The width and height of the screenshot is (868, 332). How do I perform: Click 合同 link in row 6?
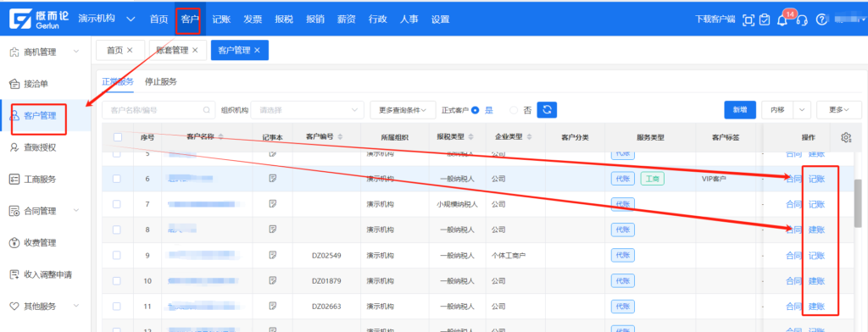click(x=793, y=179)
